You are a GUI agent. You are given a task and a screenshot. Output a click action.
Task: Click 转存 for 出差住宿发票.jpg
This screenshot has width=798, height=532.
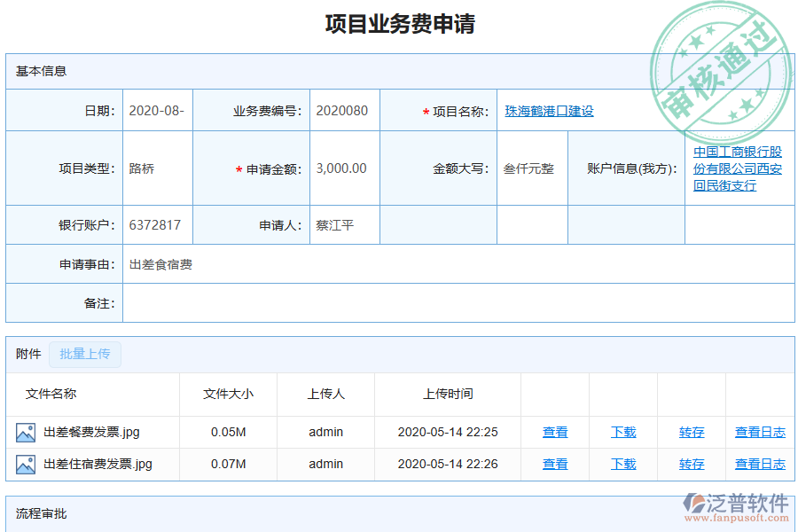coord(690,463)
